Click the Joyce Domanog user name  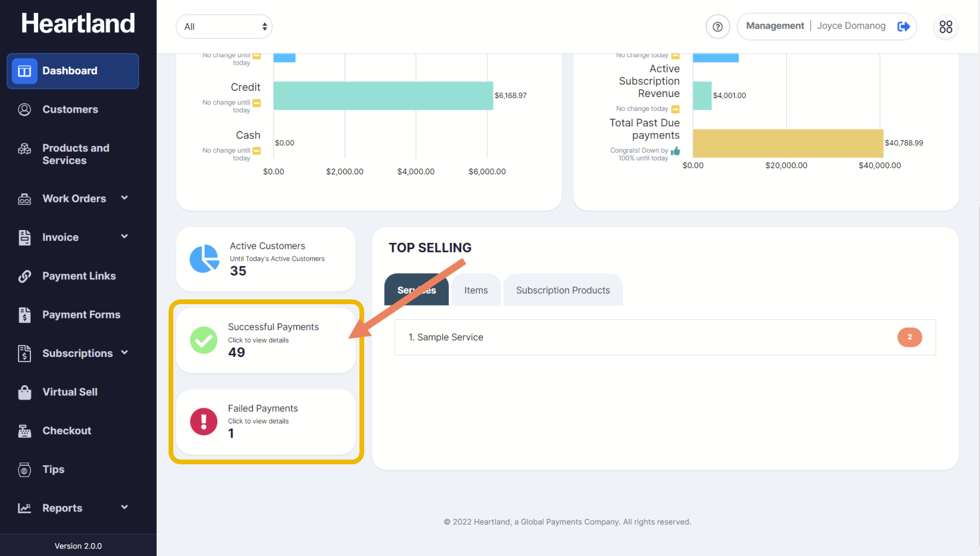pyautogui.click(x=851, y=26)
